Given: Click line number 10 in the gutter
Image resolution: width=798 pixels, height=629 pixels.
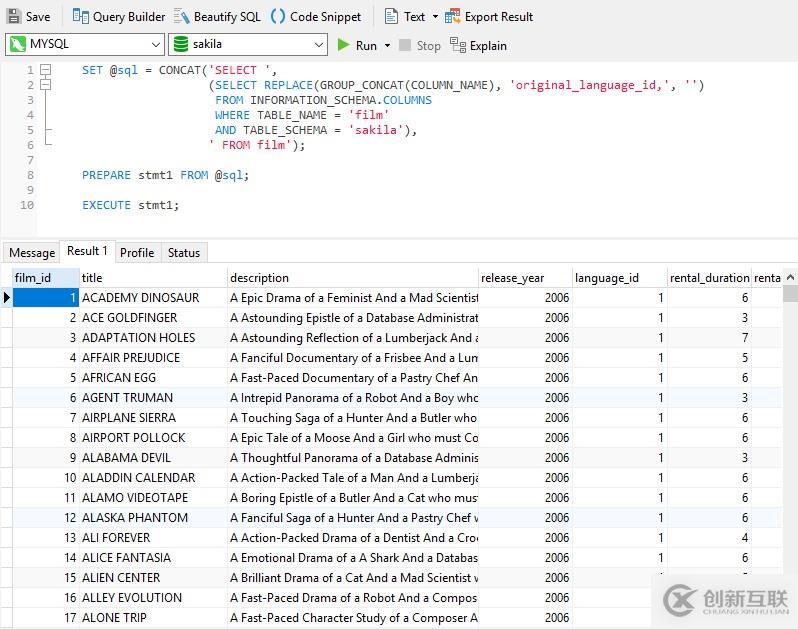Looking at the screenshot, I should [27, 205].
